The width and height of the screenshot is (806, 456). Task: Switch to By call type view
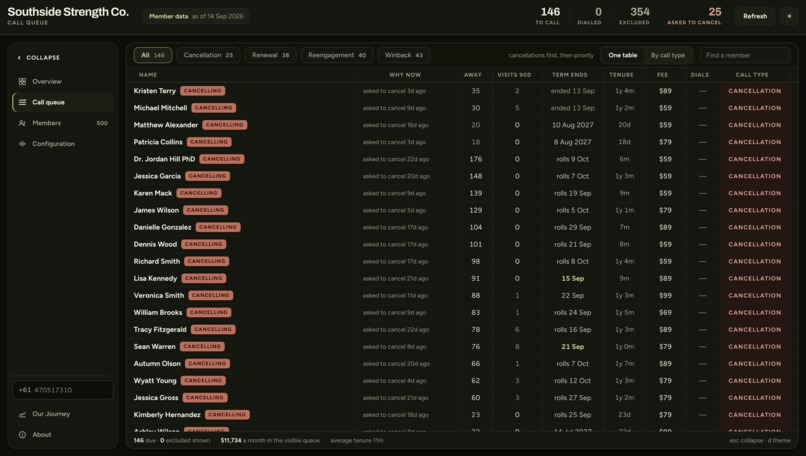(668, 55)
